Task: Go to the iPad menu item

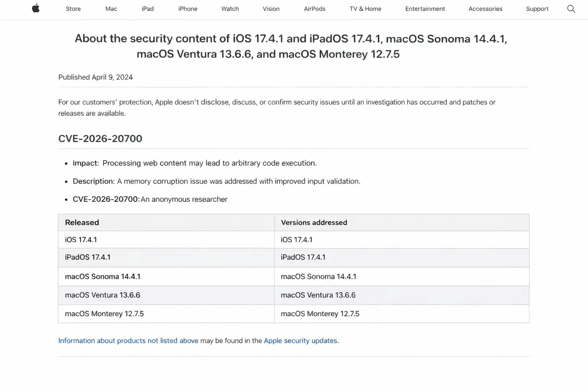Action: point(147,9)
